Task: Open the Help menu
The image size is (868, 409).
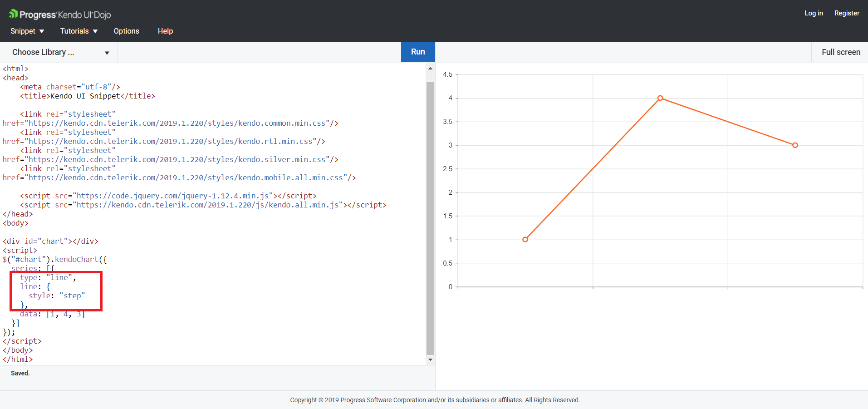Action: click(x=165, y=31)
